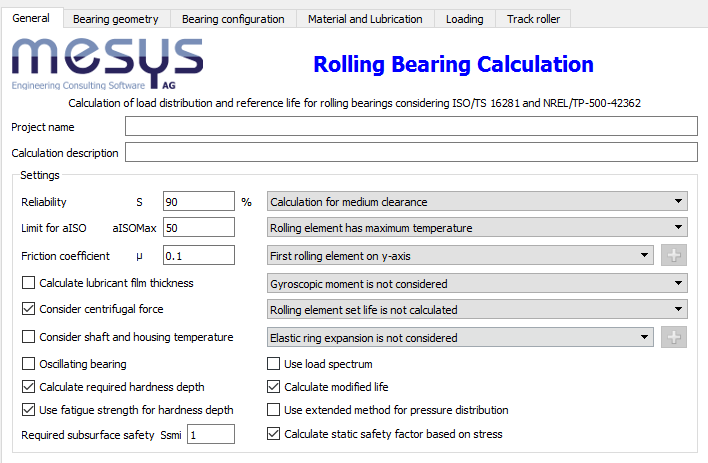Screen dimensions: 708x463
Task: Click plus button beside Elastic ring expansion dropdown
Action: [x=676, y=337]
